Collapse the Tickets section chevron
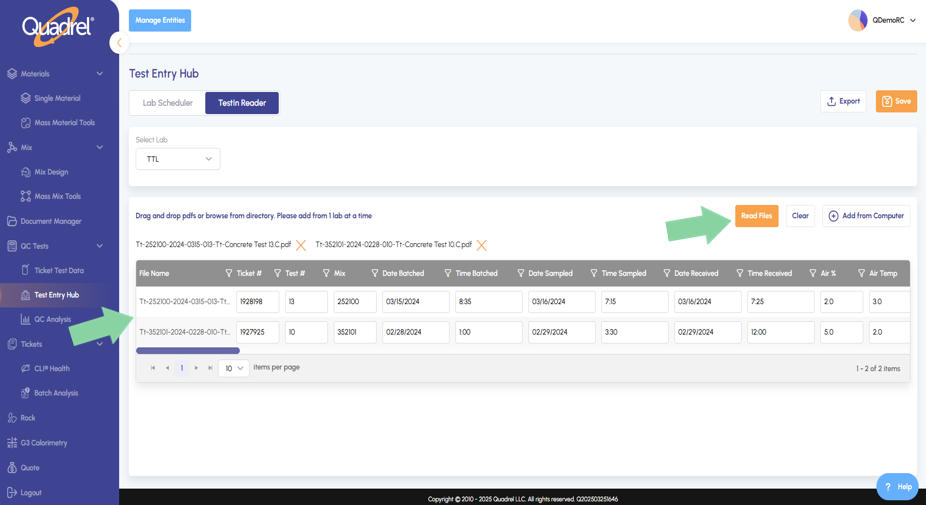926x505 pixels. tap(99, 344)
